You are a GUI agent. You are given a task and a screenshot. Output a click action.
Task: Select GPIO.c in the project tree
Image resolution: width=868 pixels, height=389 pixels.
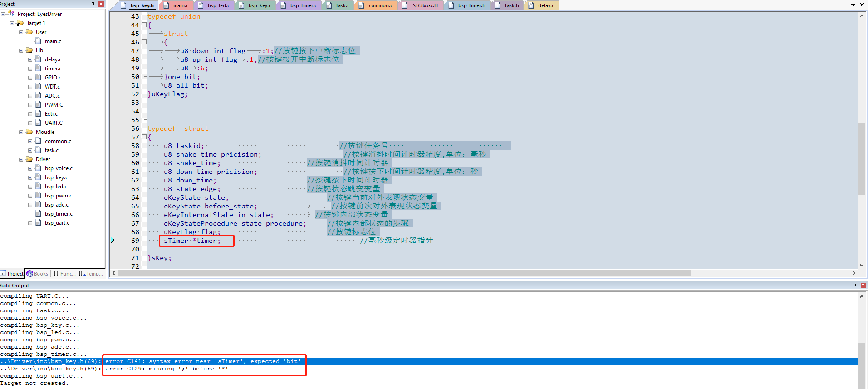[53, 78]
